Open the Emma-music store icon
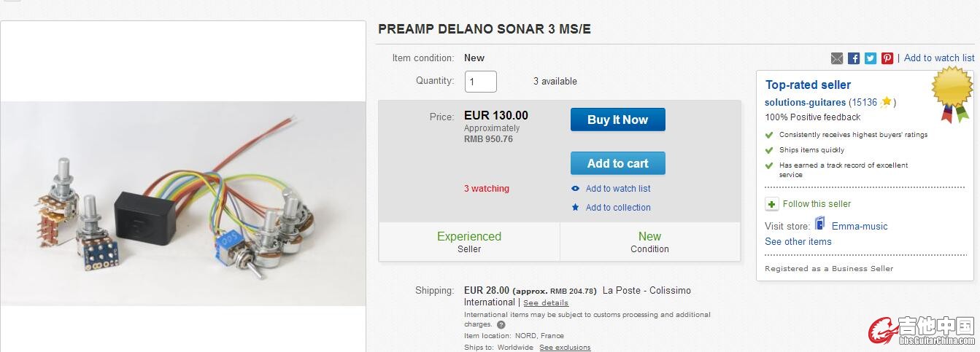Viewport: 980px width, 352px height. 820,224
